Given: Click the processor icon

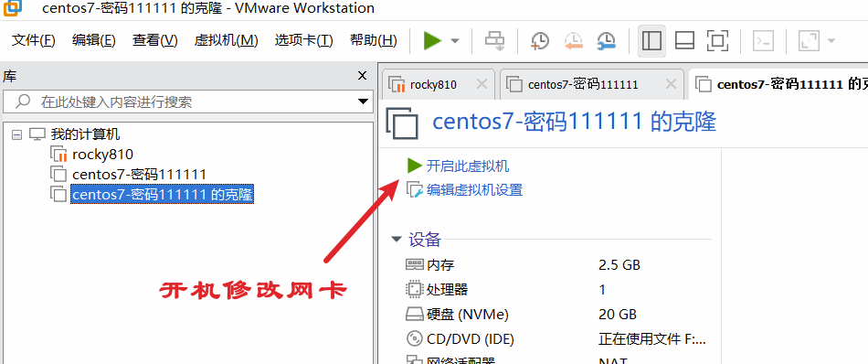Looking at the screenshot, I should (x=414, y=289).
